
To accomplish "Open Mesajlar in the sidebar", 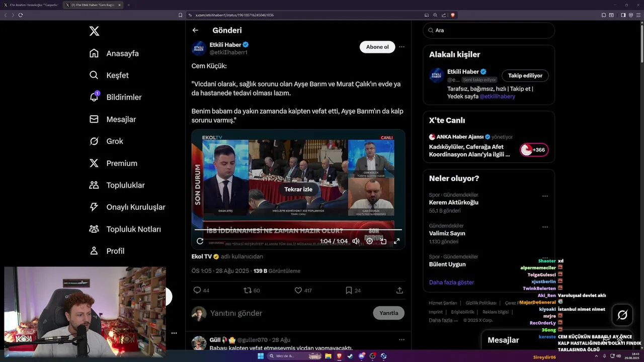I will (113, 119).
